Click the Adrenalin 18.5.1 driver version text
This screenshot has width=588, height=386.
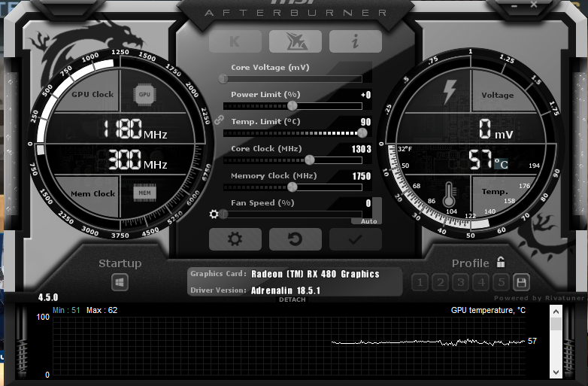click(286, 290)
